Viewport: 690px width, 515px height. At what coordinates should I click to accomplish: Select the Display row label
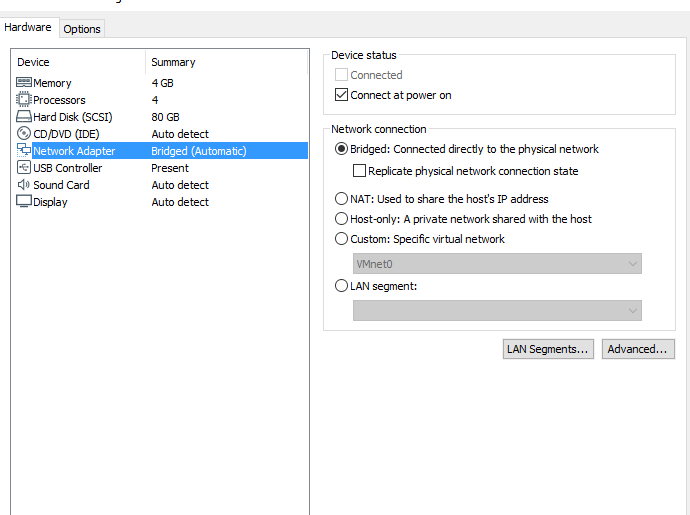click(50, 202)
